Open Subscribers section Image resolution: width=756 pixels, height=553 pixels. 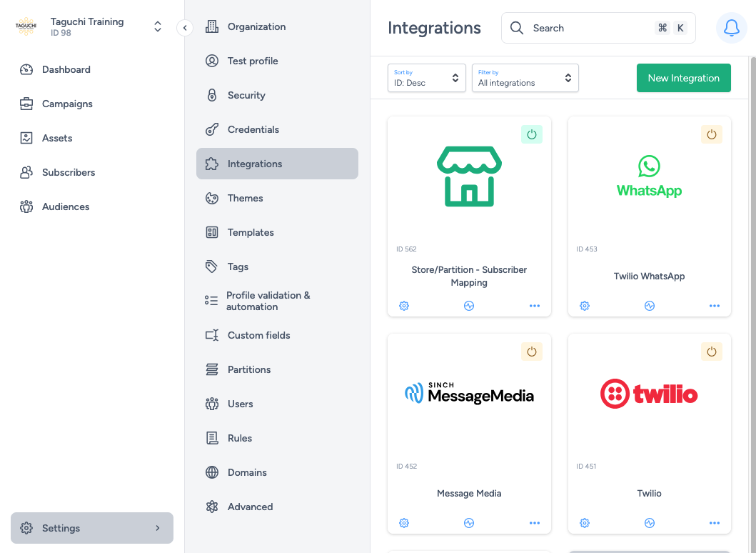click(x=69, y=172)
